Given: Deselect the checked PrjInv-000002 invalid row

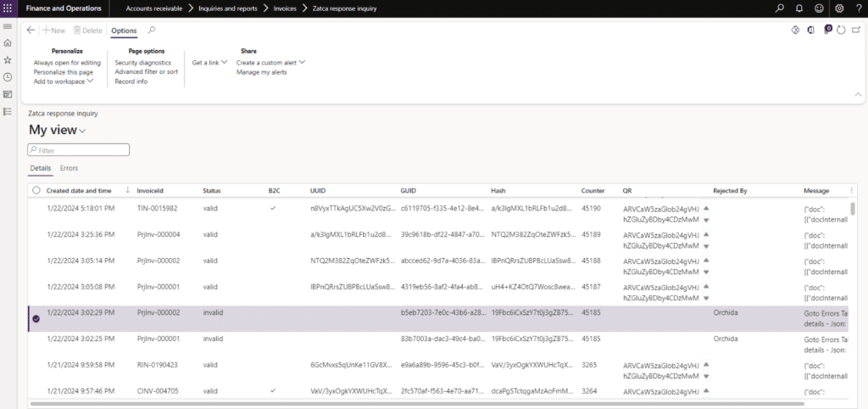Looking at the screenshot, I should click(x=36, y=319).
